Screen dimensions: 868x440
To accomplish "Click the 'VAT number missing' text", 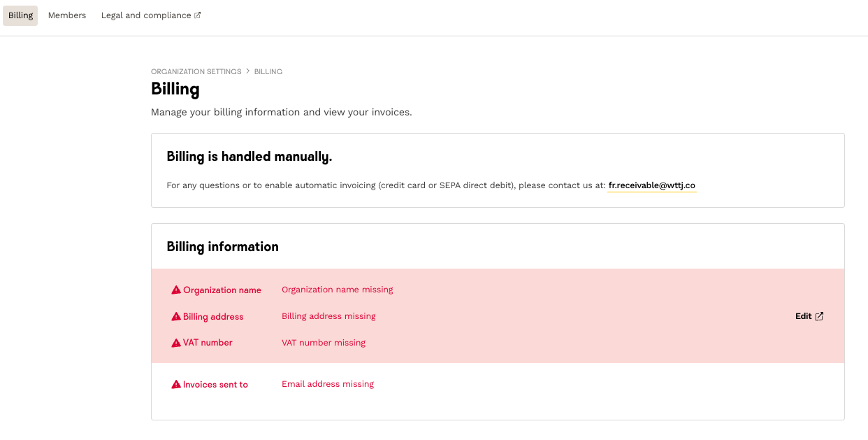I will [323, 343].
